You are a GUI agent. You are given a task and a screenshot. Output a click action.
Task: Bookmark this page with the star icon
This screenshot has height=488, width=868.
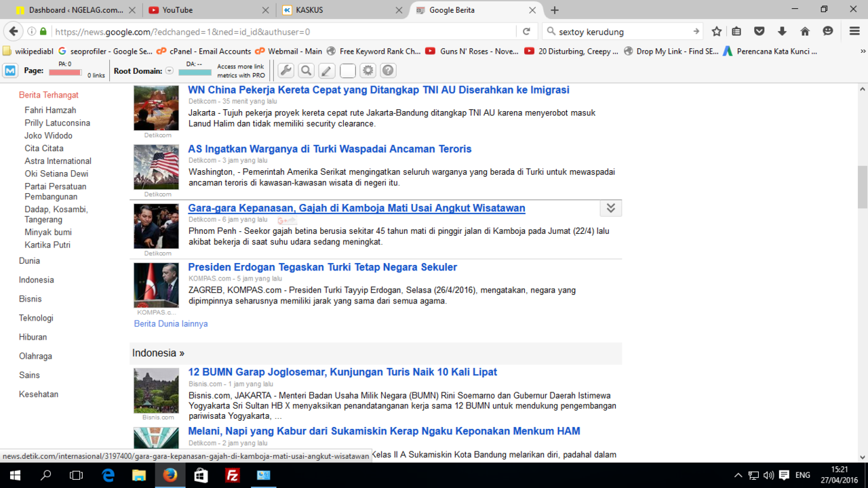tap(717, 31)
